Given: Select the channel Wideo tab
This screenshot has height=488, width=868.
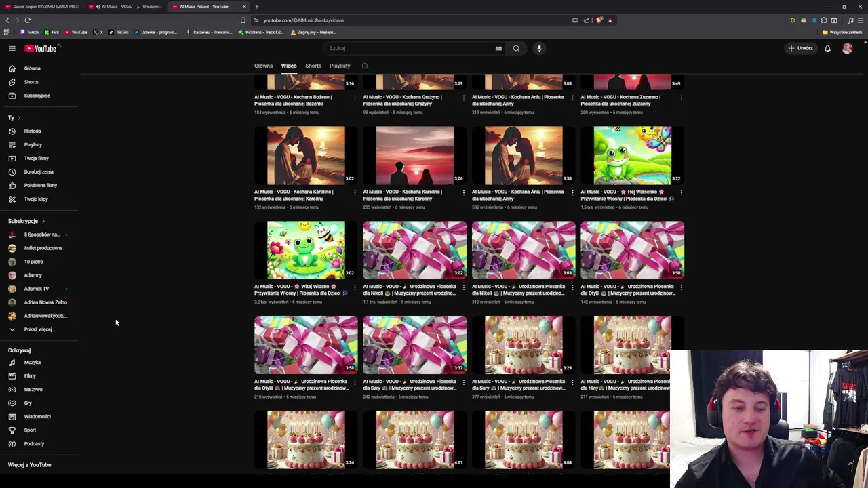Looking at the screenshot, I should [x=289, y=66].
